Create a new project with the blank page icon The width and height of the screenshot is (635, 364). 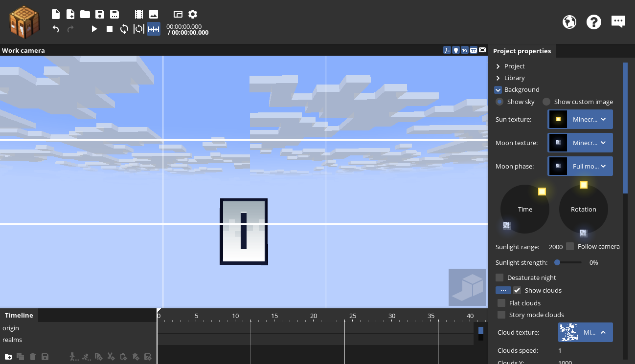pos(56,14)
